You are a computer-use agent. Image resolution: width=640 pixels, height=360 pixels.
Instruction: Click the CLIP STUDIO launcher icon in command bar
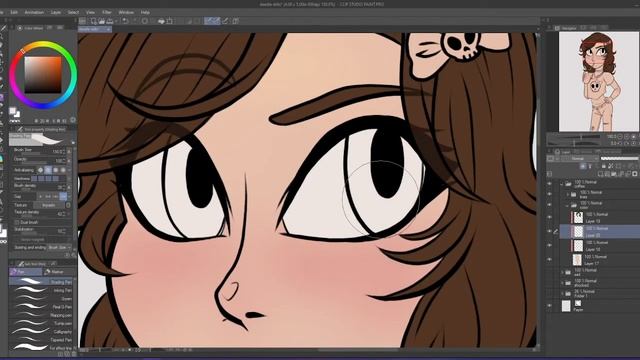pos(82,21)
